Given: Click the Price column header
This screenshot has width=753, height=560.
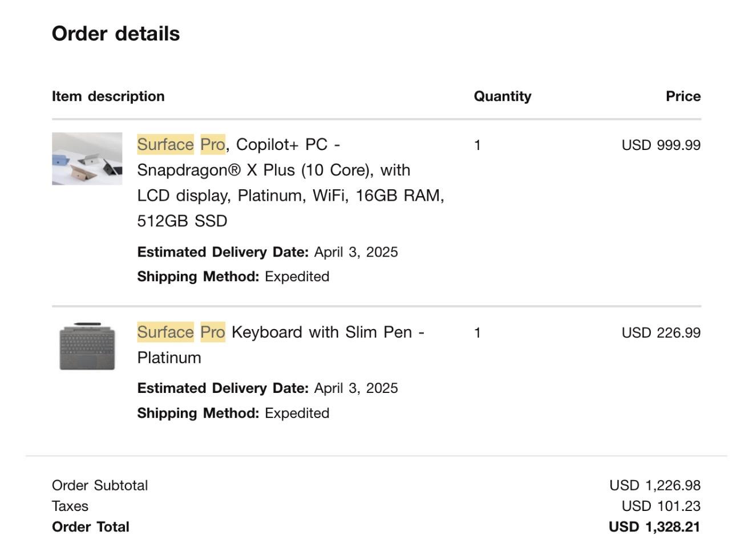Looking at the screenshot, I should [683, 96].
